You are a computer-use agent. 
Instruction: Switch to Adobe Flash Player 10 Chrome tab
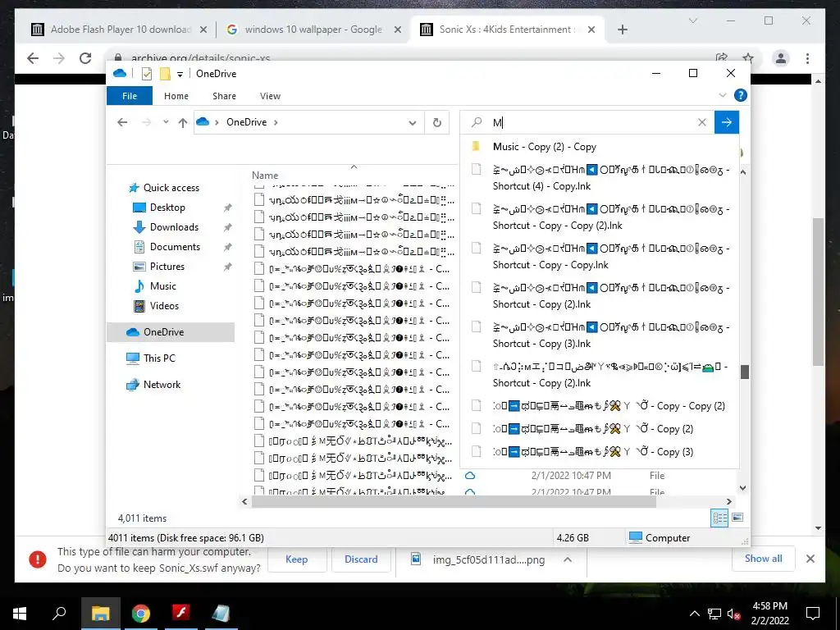[x=121, y=30]
